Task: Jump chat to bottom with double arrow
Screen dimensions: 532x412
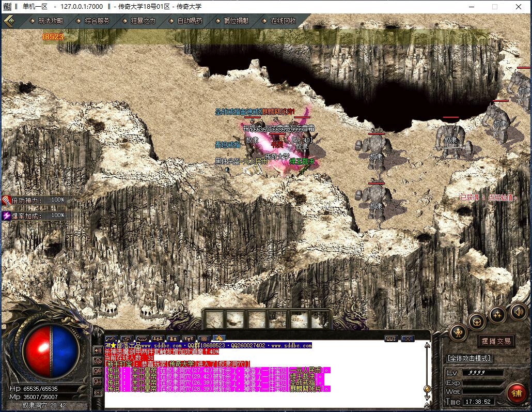Action: click(x=427, y=406)
